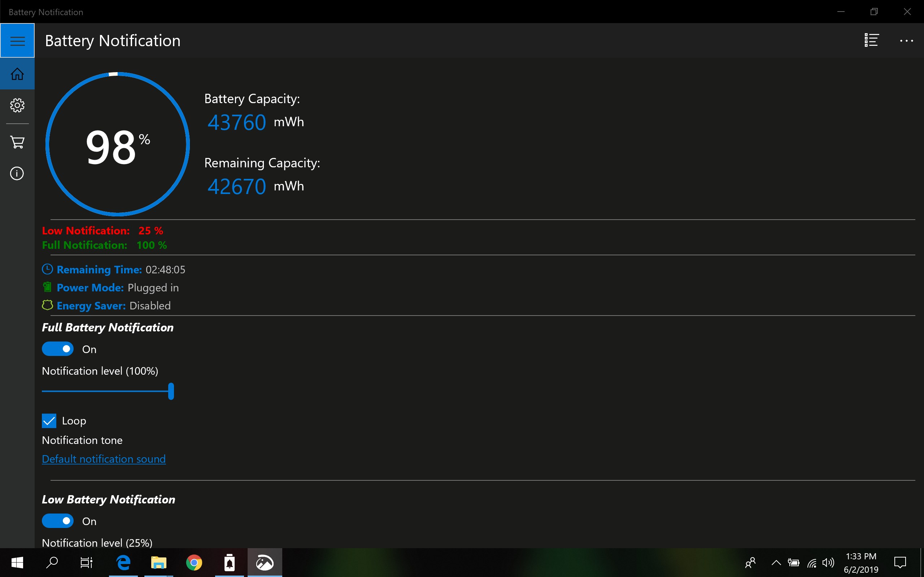
Task: Open the shopping cart store page
Action: click(x=17, y=142)
